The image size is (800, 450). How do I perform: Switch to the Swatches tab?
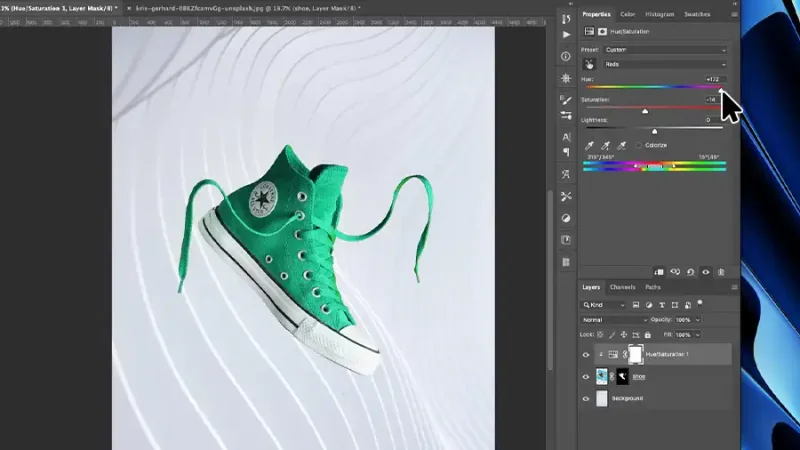tap(697, 14)
